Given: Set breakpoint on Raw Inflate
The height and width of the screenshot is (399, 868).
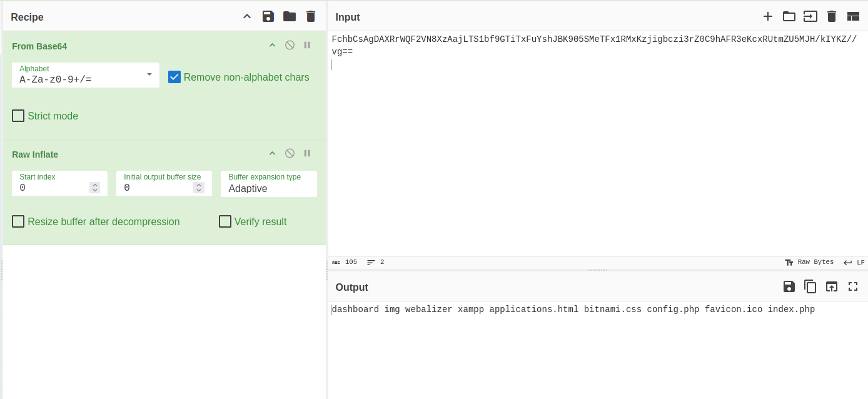Looking at the screenshot, I should coord(307,153).
